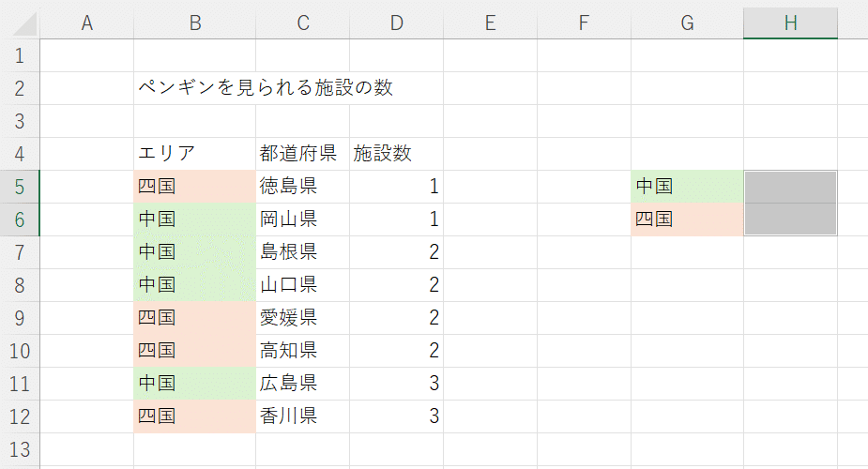Select the 施設数 header cell
This screenshot has width=868, height=469.
click(396, 154)
